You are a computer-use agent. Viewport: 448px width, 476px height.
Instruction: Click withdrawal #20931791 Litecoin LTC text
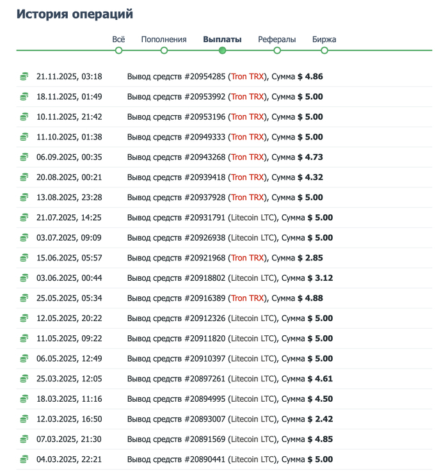pyautogui.click(x=253, y=218)
